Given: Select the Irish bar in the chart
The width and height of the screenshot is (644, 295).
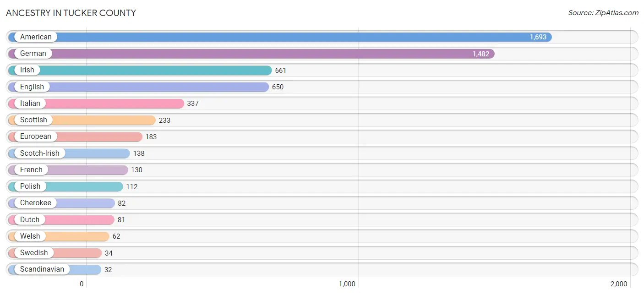Looking at the screenshot, I should coord(140,70).
